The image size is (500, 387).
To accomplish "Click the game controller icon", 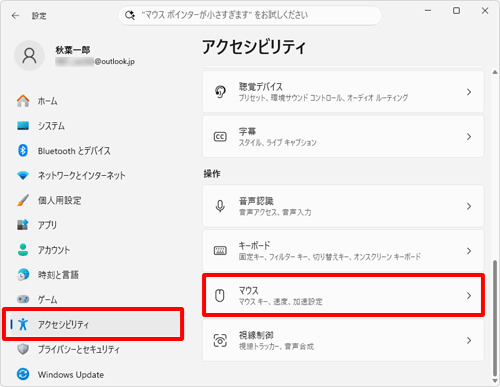I will click(23, 299).
